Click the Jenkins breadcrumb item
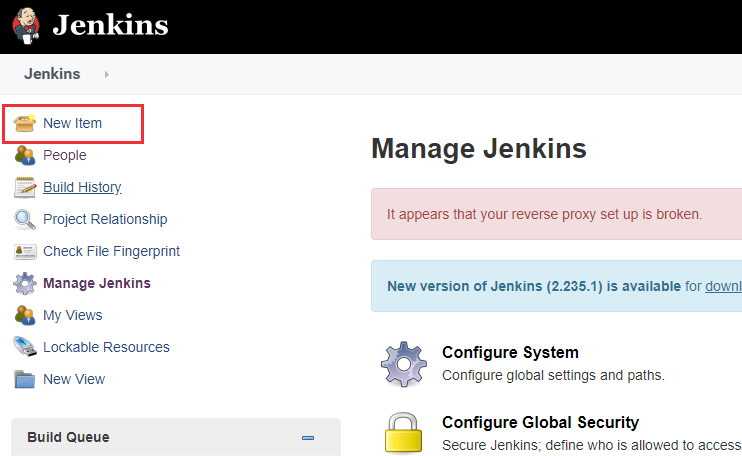Screen dimensions: 742x456 52,74
